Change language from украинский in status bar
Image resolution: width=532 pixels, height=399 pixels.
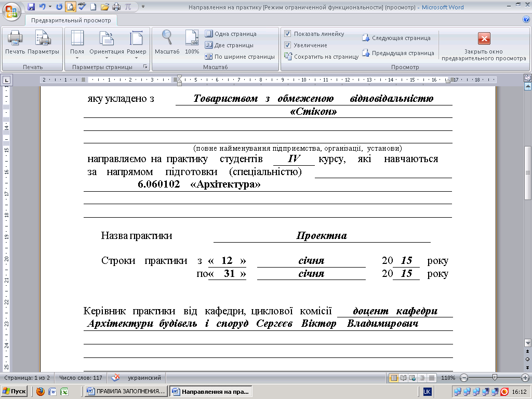(144, 378)
